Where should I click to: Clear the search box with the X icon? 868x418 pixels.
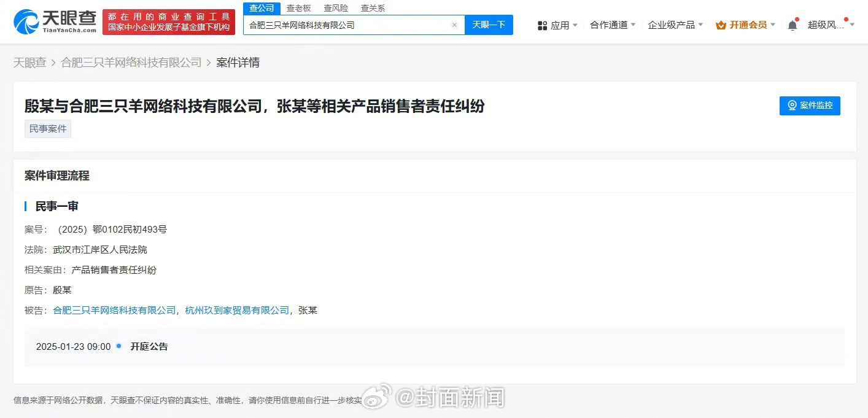tap(454, 25)
